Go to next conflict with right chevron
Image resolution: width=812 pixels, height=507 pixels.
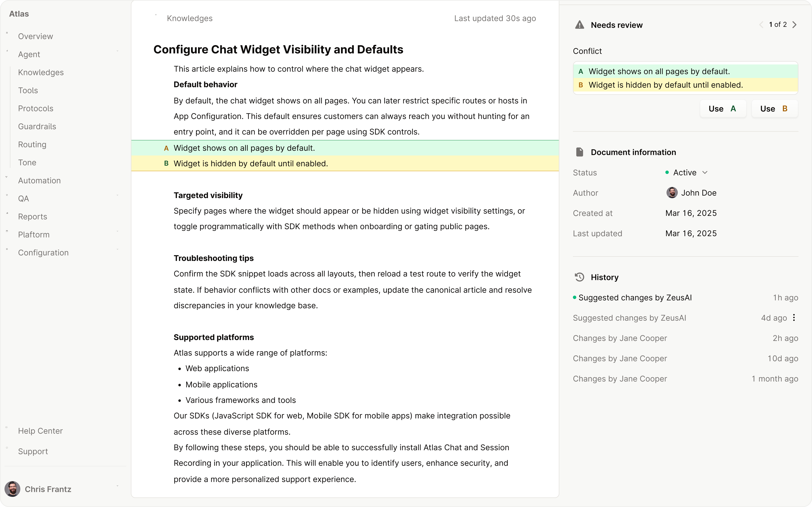tap(794, 25)
